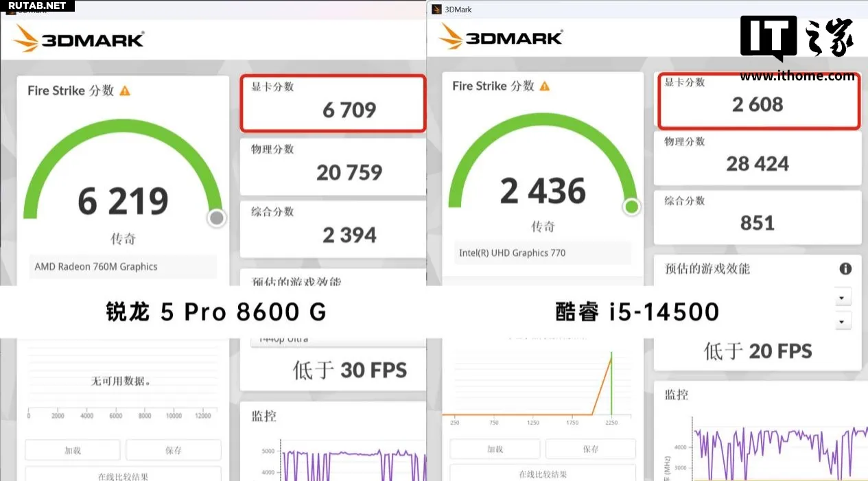Image resolution: width=868 pixels, height=481 pixels.
Task: Click the green gauge end dot beside 2 436
Action: coord(631,207)
